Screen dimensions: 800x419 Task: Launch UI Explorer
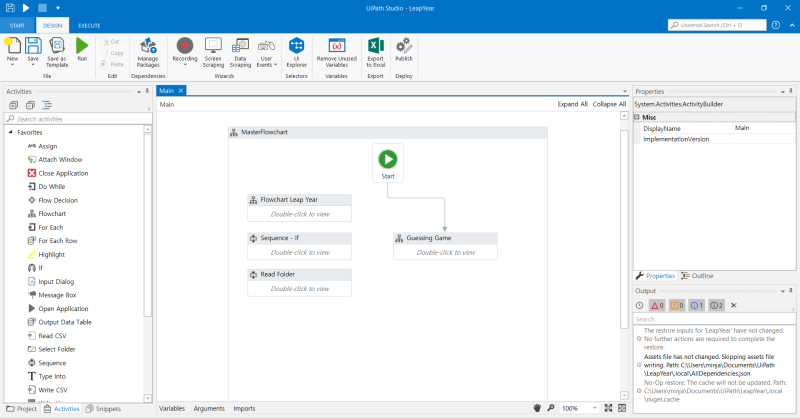pyautogui.click(x=296, y=52)
